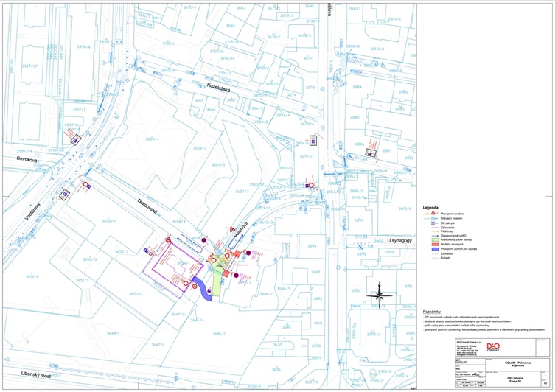
Task: Select the Libeňský most label
Action: [36, 374]
